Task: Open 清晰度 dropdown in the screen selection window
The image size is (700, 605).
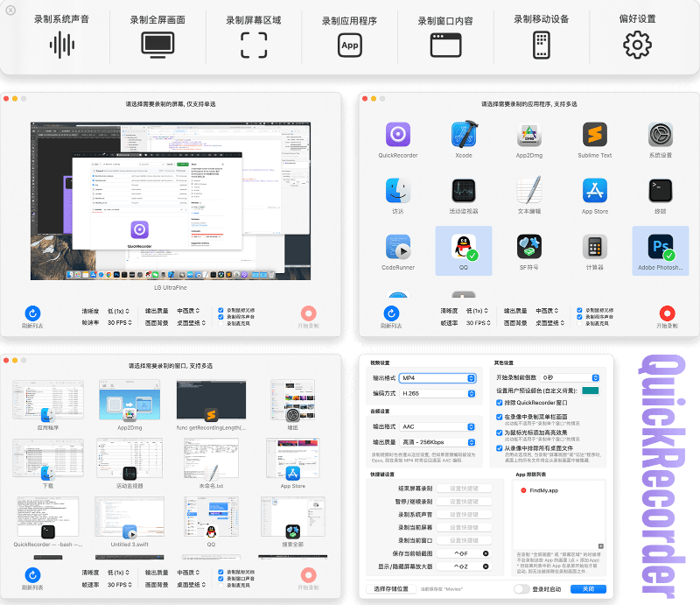Action: pyautogui.click(x=118, y=311)
